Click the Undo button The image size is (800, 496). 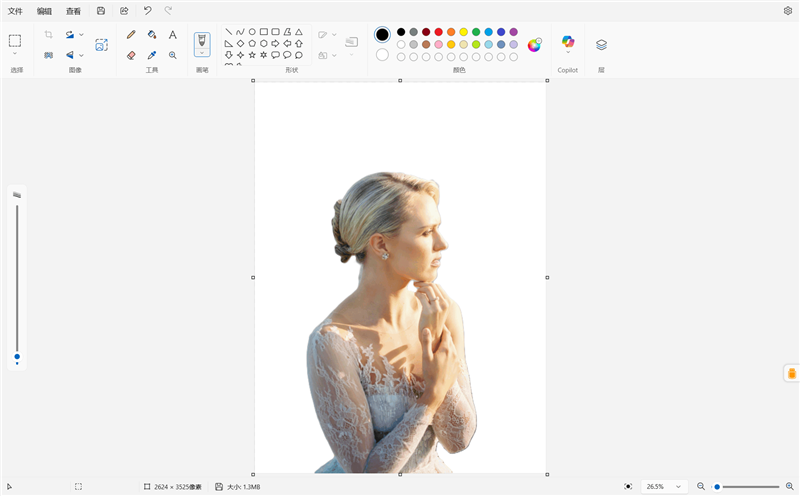pos(147,10)
